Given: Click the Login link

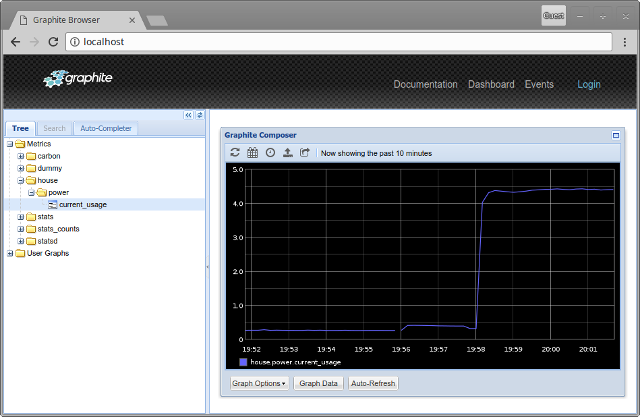Looking at the screenshot, I should tap(589, 85).
